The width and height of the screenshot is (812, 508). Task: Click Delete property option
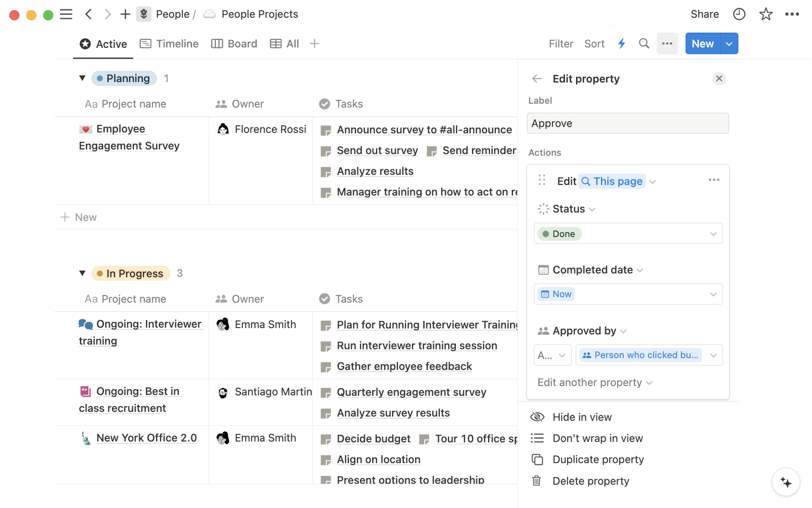tap(591, 480)
